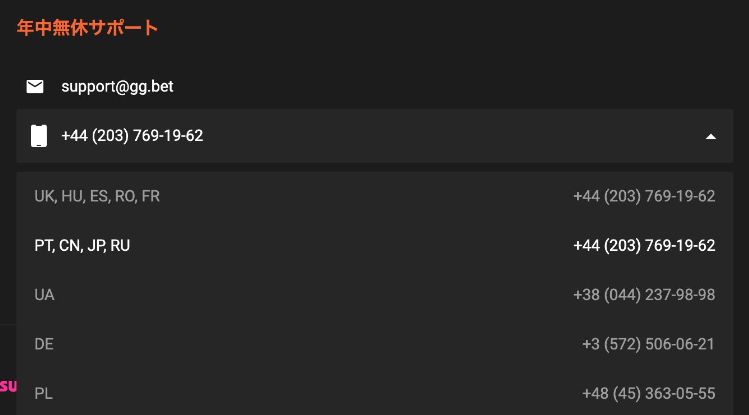Click the email envelope icon
The width and height of the screenshot is (749, 415).
pos(34,86)
